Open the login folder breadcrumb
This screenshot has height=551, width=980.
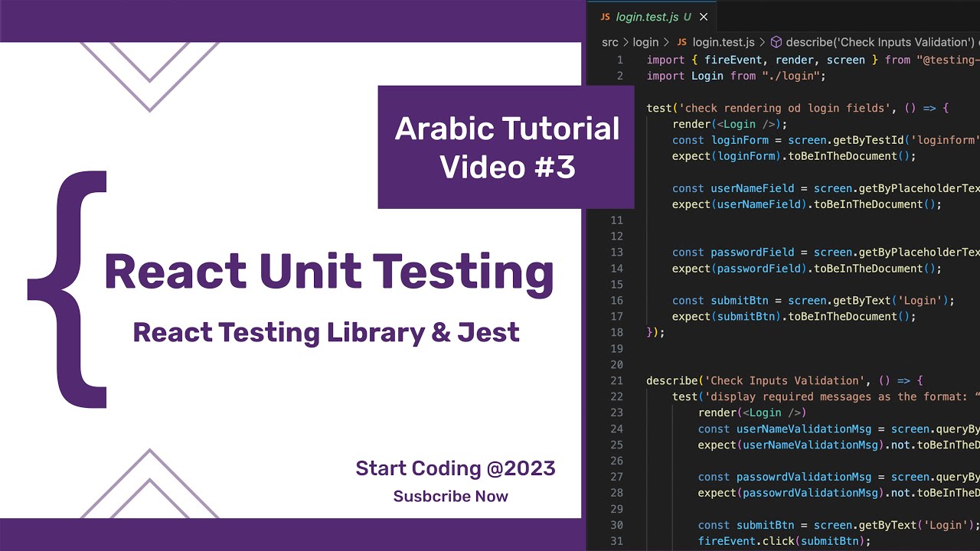click(x=645, y=42)
